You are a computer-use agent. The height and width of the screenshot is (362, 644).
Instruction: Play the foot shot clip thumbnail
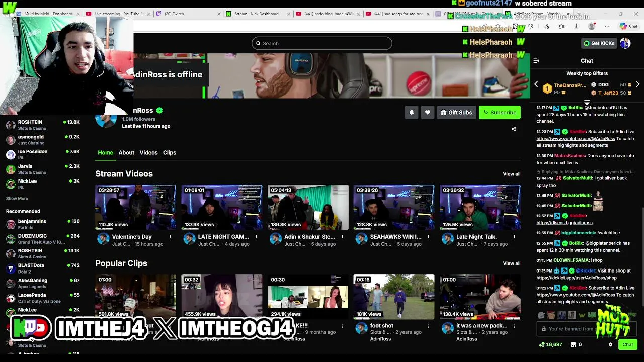[393, 297]
